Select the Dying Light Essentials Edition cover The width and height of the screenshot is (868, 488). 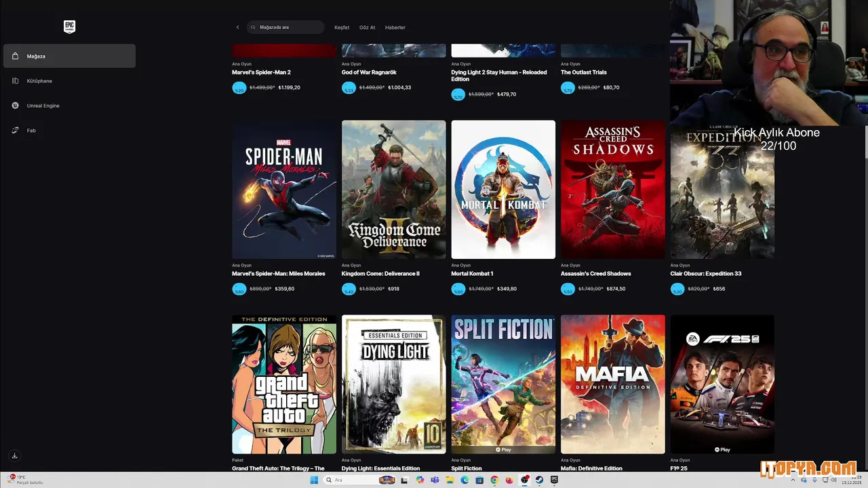[393, 384]
